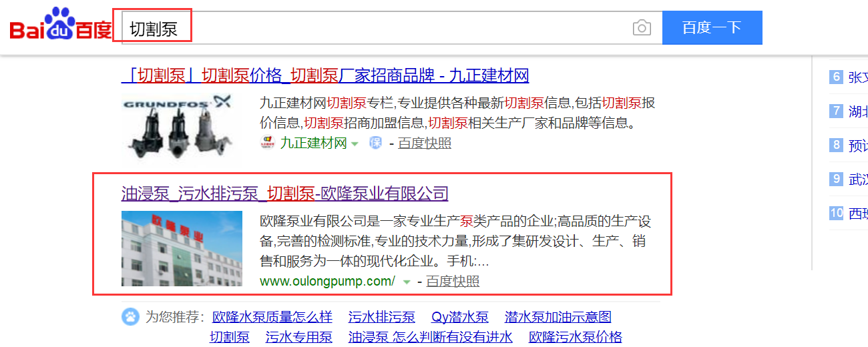Open suggestion 污水排污泵
This screenshot has height=347, width=868.
(382, 316)
